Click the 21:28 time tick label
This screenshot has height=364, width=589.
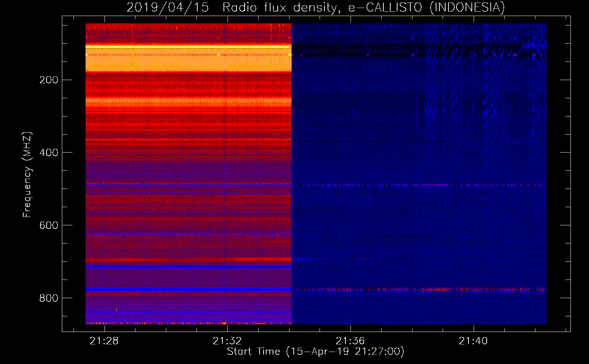[x=104, y=341]
